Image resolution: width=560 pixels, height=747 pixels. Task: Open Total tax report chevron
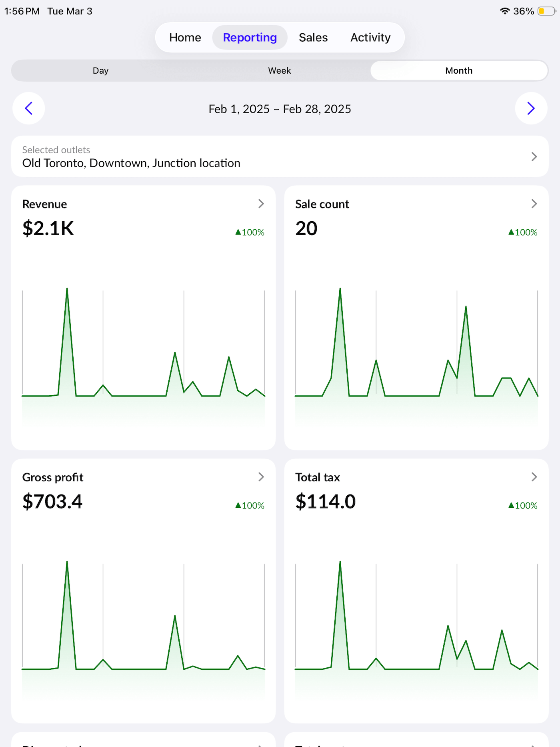534,477
